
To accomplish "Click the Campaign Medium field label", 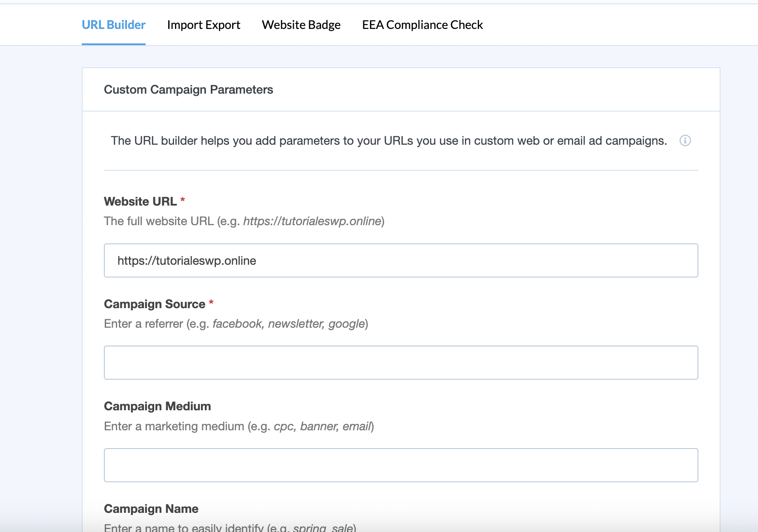I will (x=157, y=406).
